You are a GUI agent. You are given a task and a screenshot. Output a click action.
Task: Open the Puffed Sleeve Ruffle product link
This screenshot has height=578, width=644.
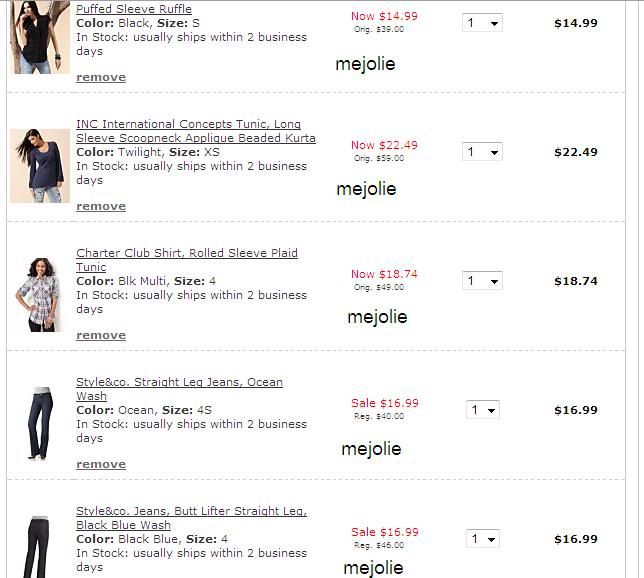pyautogui.click(x=134, y=9)
